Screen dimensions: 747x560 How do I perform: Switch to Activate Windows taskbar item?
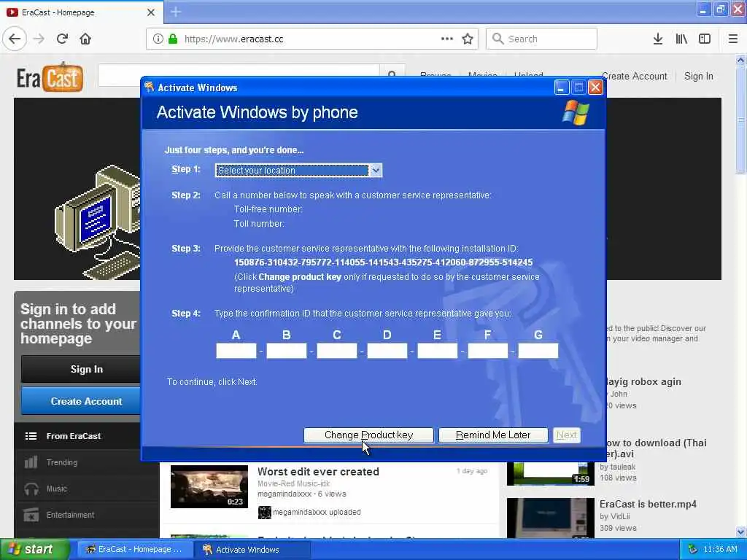[252, 550]
